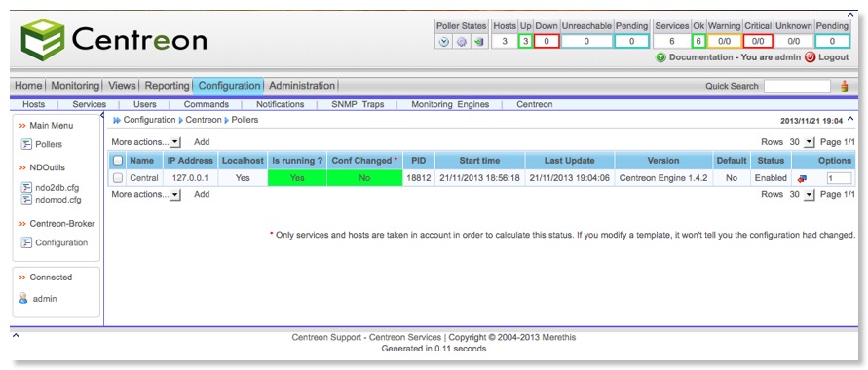Open the Users submenu

pos(144,104)
